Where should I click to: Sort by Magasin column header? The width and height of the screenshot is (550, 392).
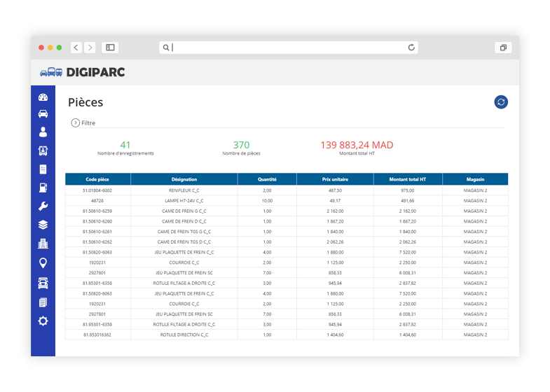pyautogui.click(x=475, y=179)
